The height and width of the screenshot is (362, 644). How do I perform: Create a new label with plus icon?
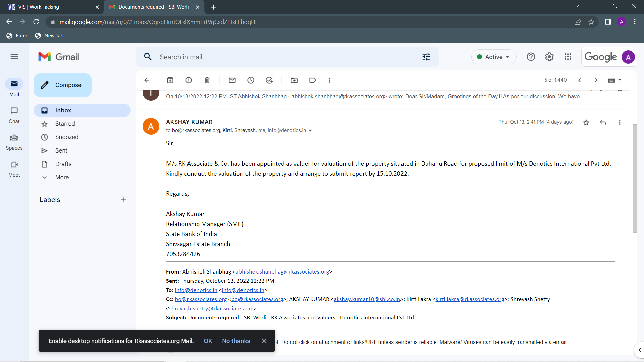pyautogui.click(x=123, y=200)
